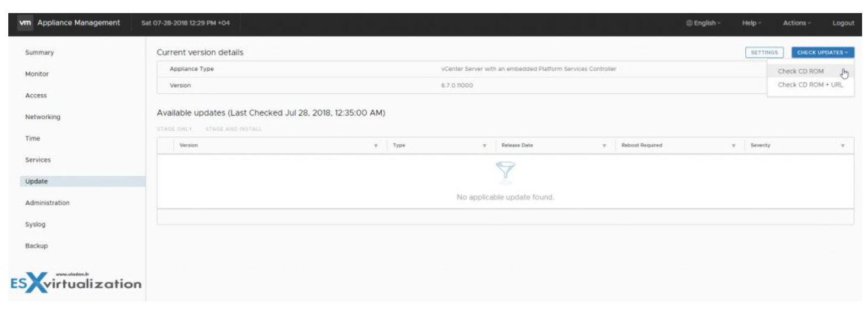
Task: Choose Check CD ROM + URL option
Action: [x=810, y=85]
